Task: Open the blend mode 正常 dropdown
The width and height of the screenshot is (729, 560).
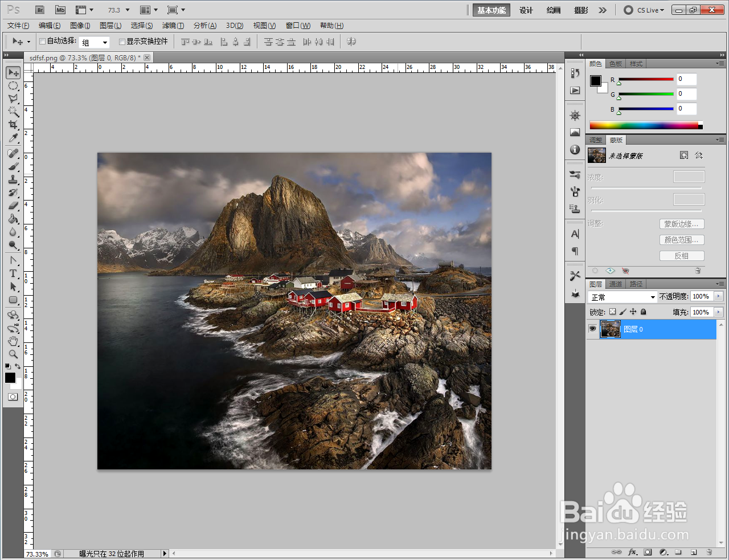Action: point(623,297)
